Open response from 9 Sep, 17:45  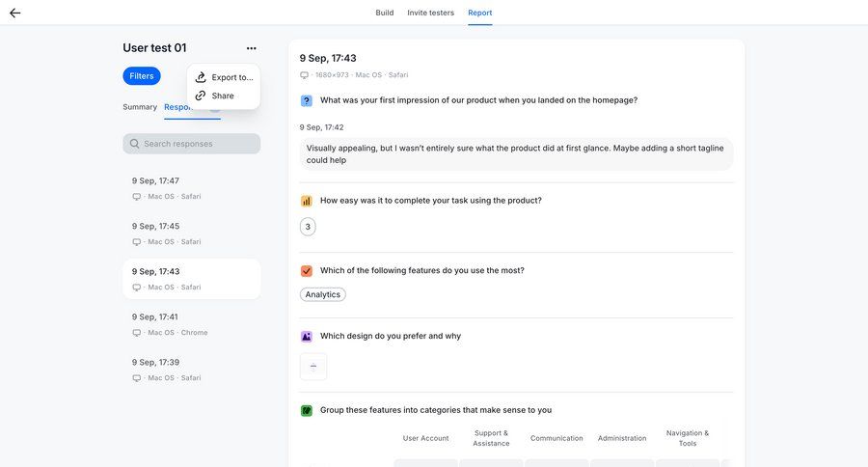[x=191, y=233]
